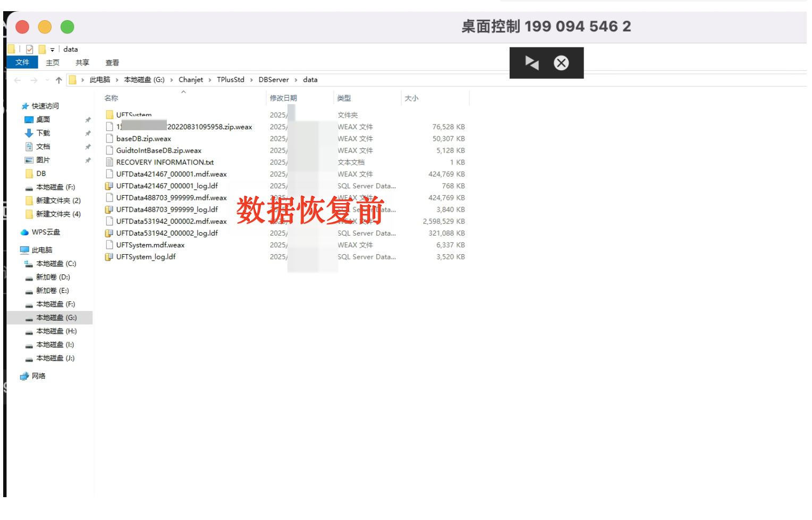Click the 网络 network icon in the sidebar
Screen dimensions: 812x520
click(x=24, y=376)
